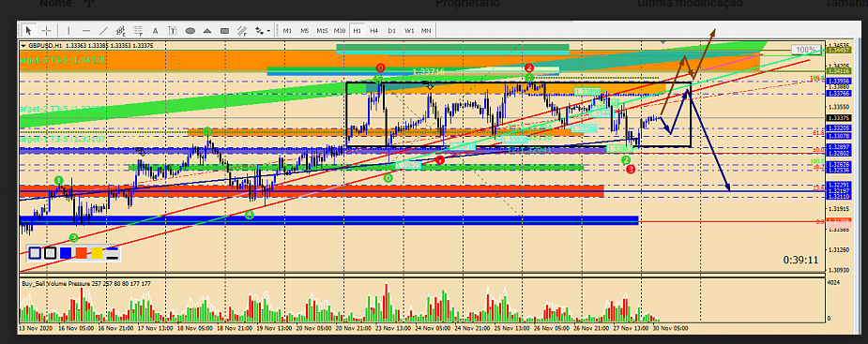868x344 pixels.
Task: Click the 100% zoom label box
Action: point(807,50)
